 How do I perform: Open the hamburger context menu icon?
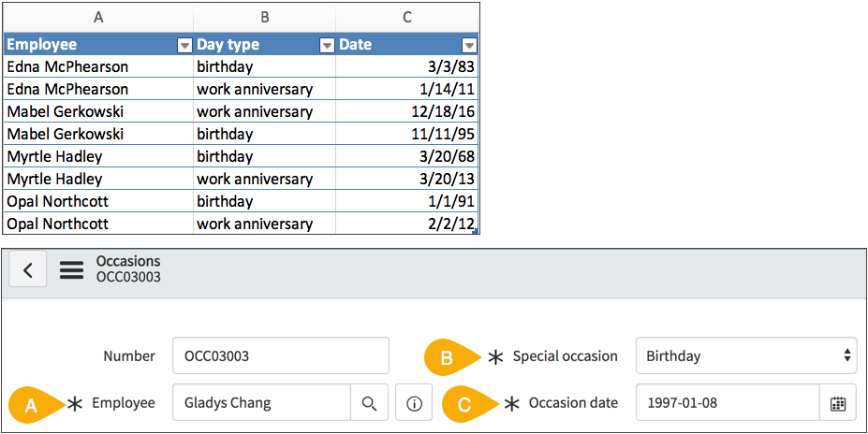[72, 270]
